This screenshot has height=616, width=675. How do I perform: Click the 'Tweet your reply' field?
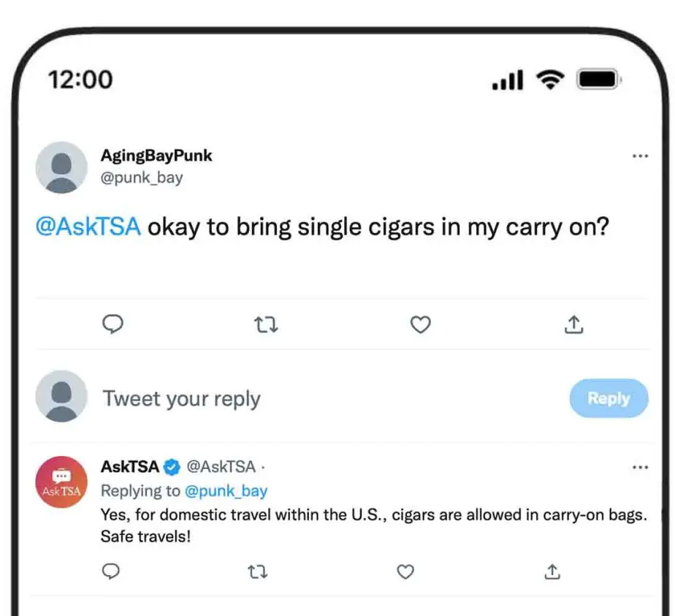(181, 399)
